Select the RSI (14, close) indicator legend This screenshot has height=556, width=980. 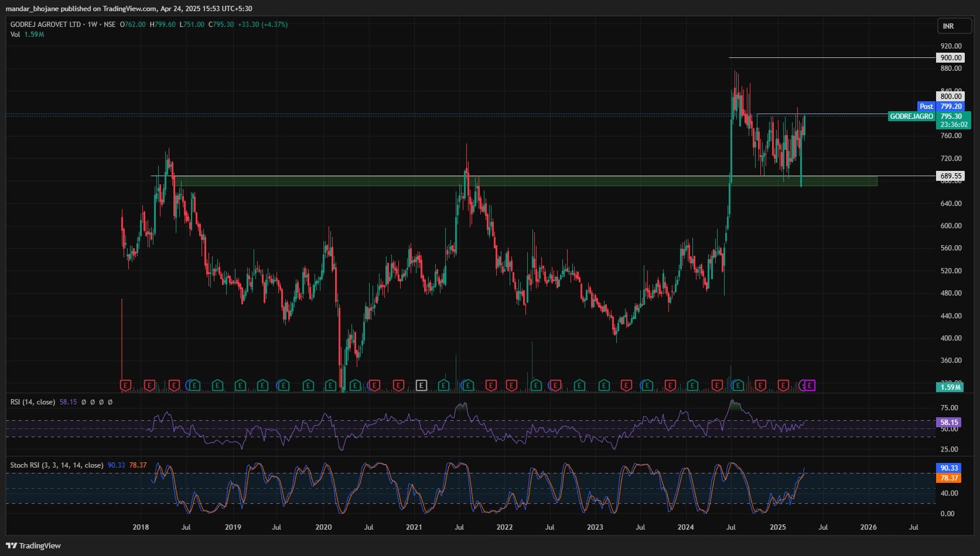tap(33, 402)
